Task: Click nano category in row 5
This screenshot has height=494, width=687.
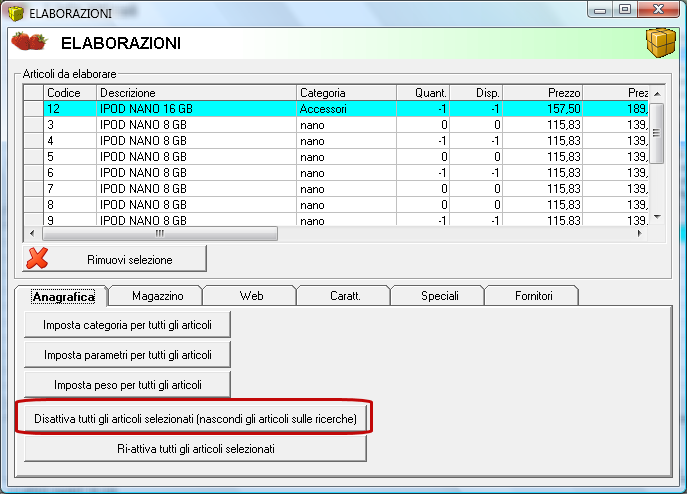Action: [346, 157]
